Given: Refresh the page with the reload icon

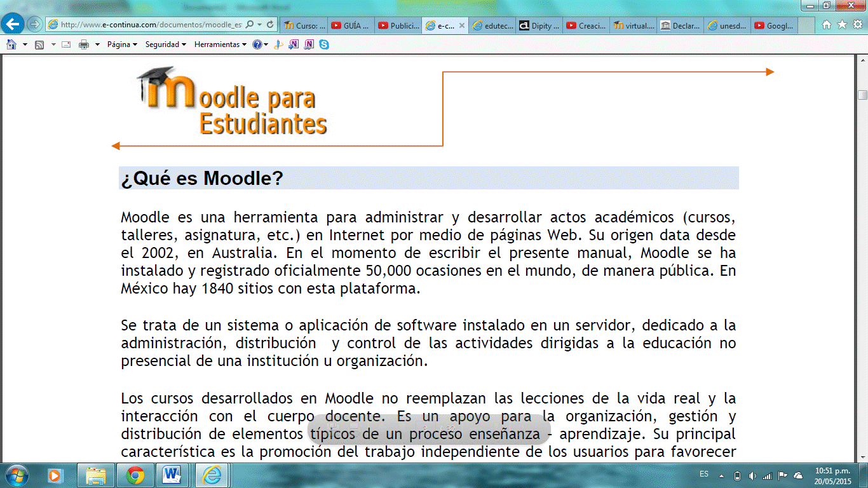Looking at the screenshot, I should [270, 25].
